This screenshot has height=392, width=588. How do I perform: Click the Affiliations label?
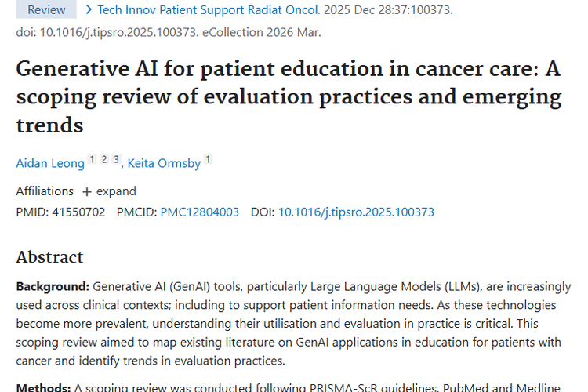click(45, 191)
